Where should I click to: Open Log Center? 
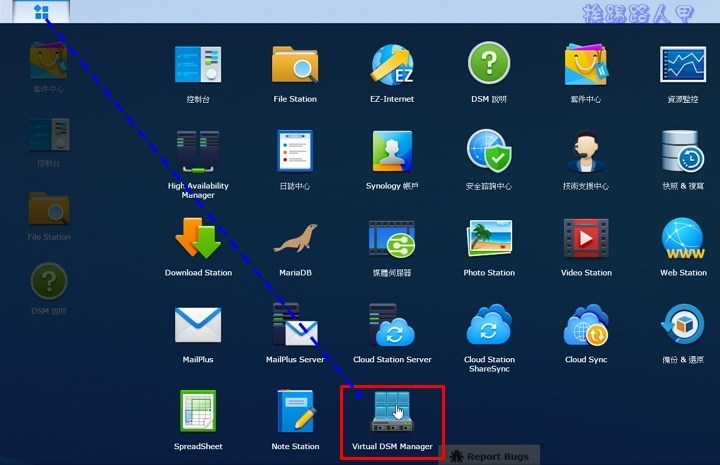click(x=295, y=151)
